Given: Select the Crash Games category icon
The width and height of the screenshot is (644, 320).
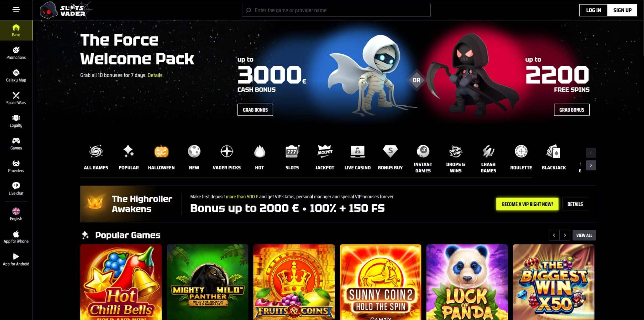Looking at the screenshot, I should click(x=488, y=152).
